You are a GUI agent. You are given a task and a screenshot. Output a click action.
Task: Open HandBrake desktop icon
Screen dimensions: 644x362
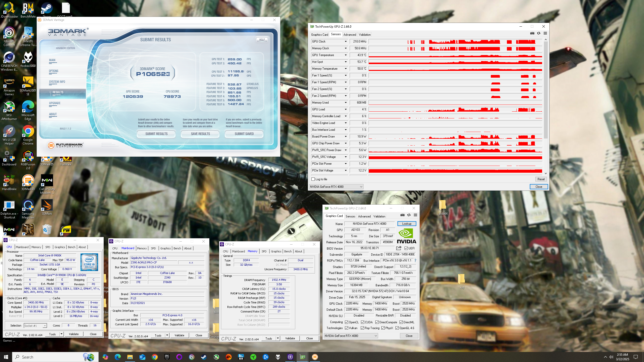(x=9, y=183)
